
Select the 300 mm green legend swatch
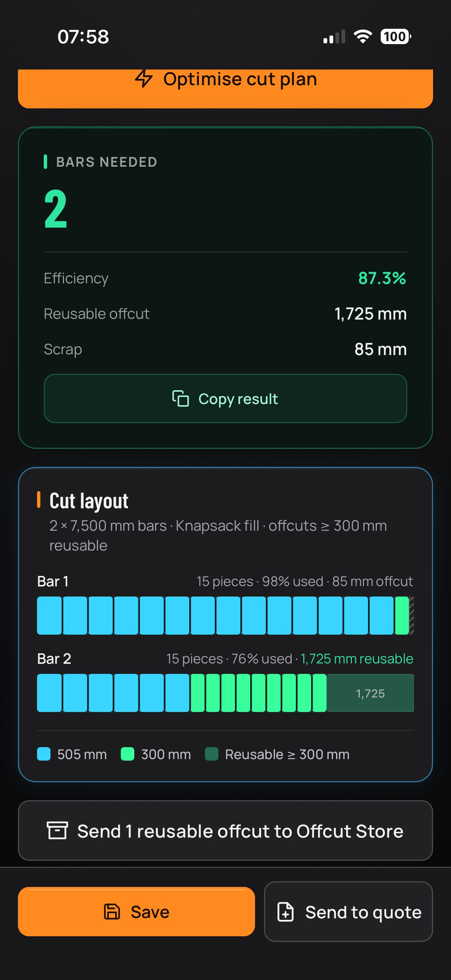(128, 754)
